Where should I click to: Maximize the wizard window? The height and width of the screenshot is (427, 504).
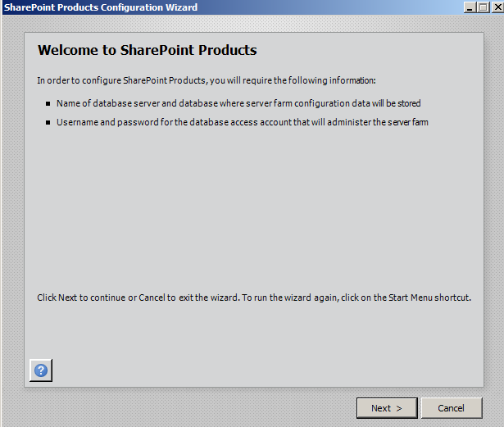tap(482, 7)
